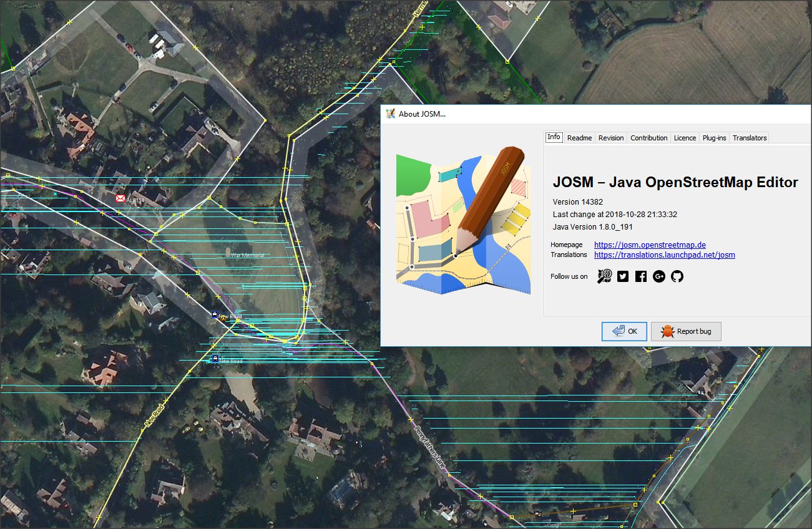
Task: Click the Report bug button
Action: pyautogui.click(x=686, y=331)
